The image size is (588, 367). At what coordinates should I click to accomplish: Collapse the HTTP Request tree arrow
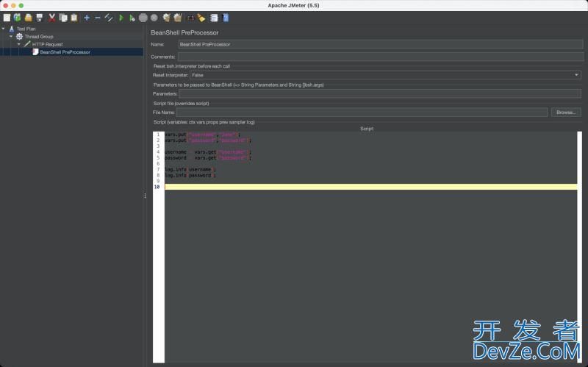(19, 44)
